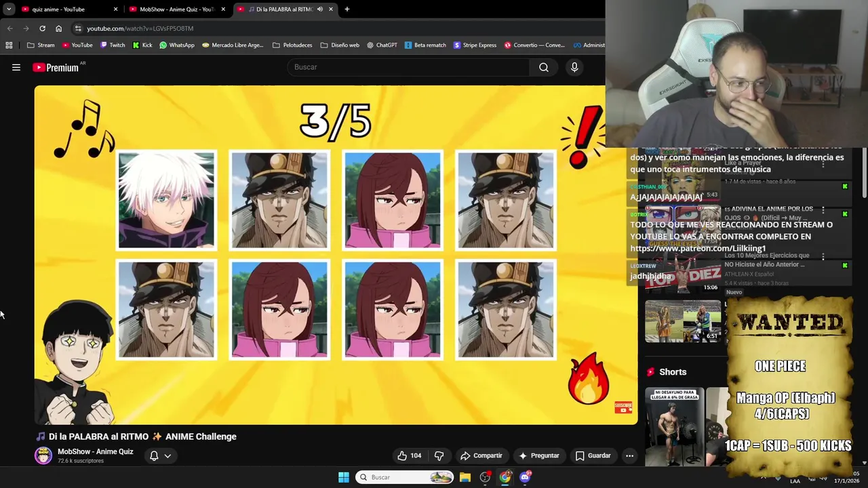Screen dimensions: 868x488
Task: Open Mercado Libre Argentina bookmark
Action: click(233, 45)
